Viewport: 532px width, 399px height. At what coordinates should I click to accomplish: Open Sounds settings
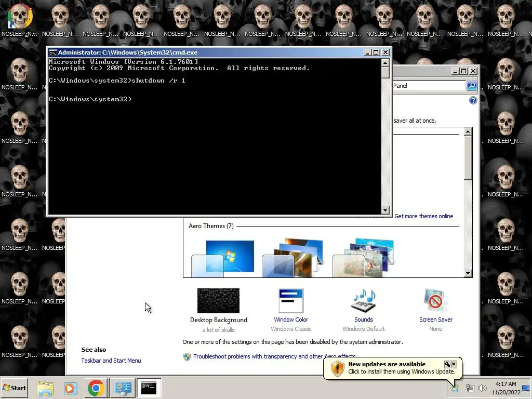pos(363,301)
